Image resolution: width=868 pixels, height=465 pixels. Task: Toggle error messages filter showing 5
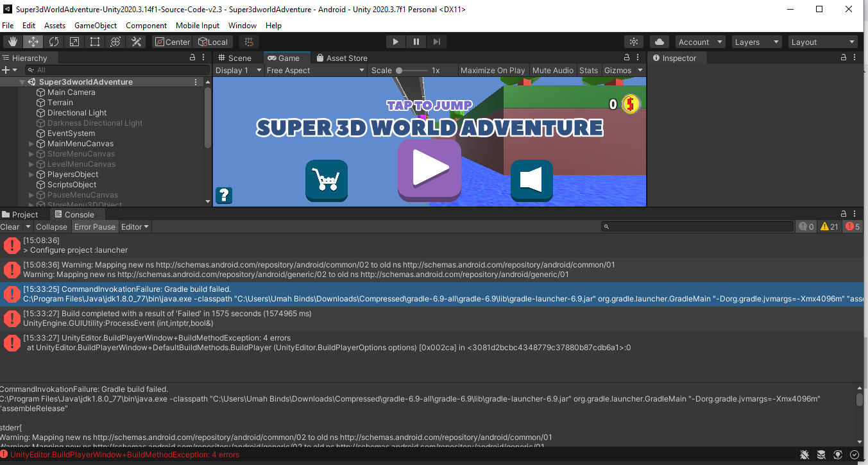(853, 227)
